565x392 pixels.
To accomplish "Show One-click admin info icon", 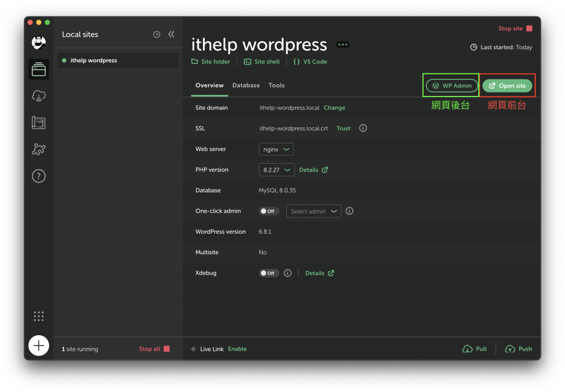I will click(349, 211).
